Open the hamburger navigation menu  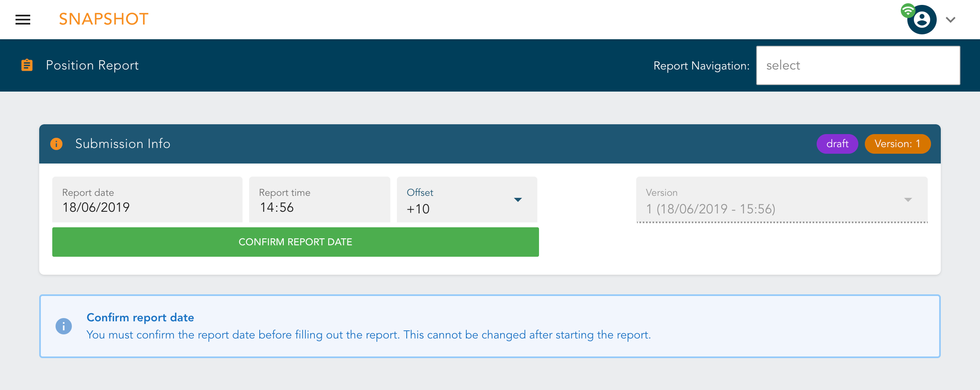pyautogui.click(x=23, y=20)
